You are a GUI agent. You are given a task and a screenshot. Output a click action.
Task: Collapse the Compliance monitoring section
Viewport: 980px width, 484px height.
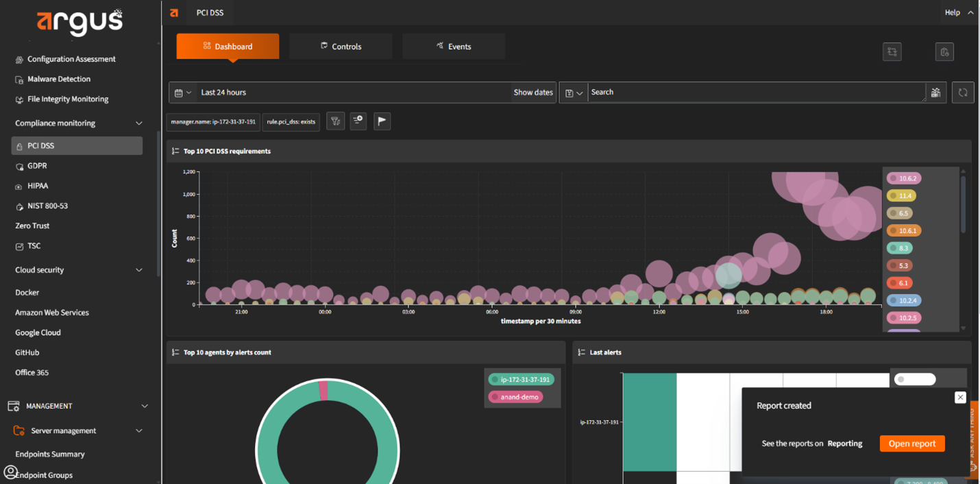pyautogui.click(x=139, y=123)
